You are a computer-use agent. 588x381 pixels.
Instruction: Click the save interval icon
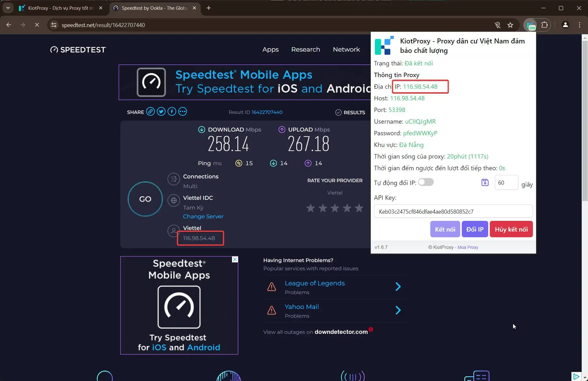(x=485, y=182)
